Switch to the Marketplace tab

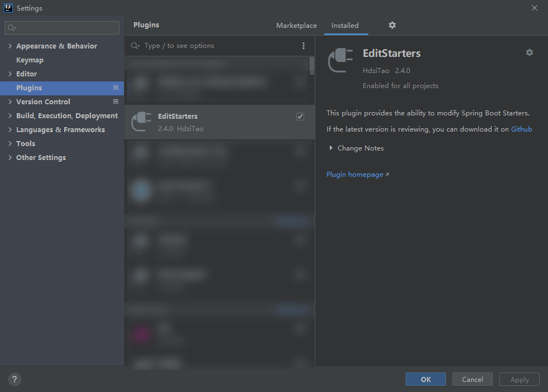click(x=296, y=26)
